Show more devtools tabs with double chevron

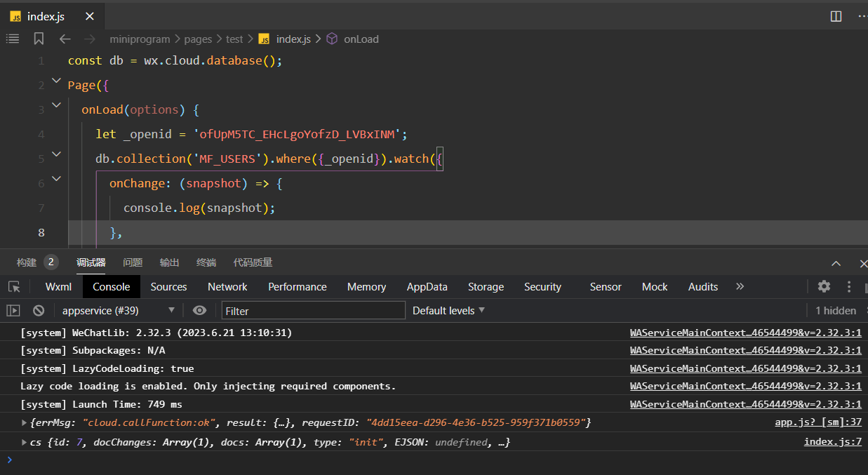[740, 286]
